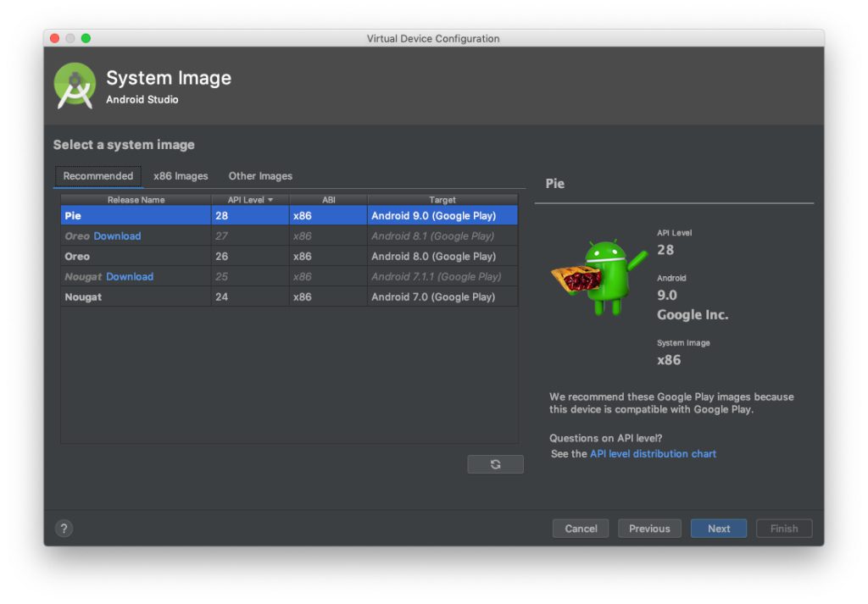Switch to the x86 Images tab

click(181, 176)
